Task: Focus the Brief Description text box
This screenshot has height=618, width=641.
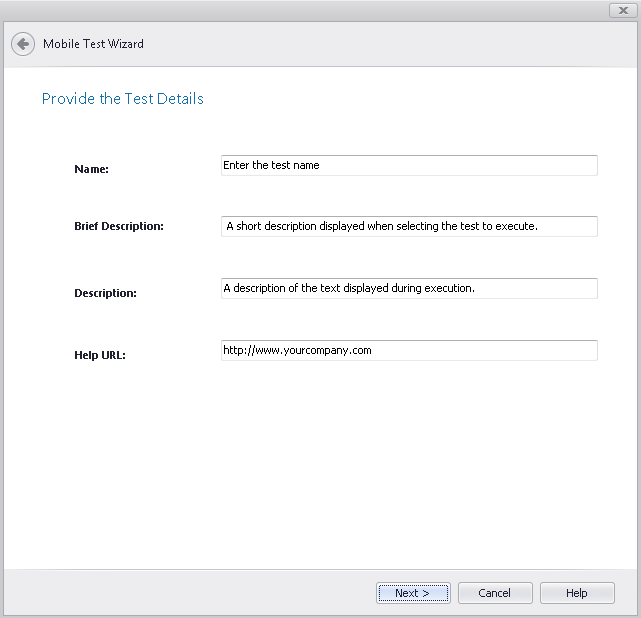Action: coord(408,226)
